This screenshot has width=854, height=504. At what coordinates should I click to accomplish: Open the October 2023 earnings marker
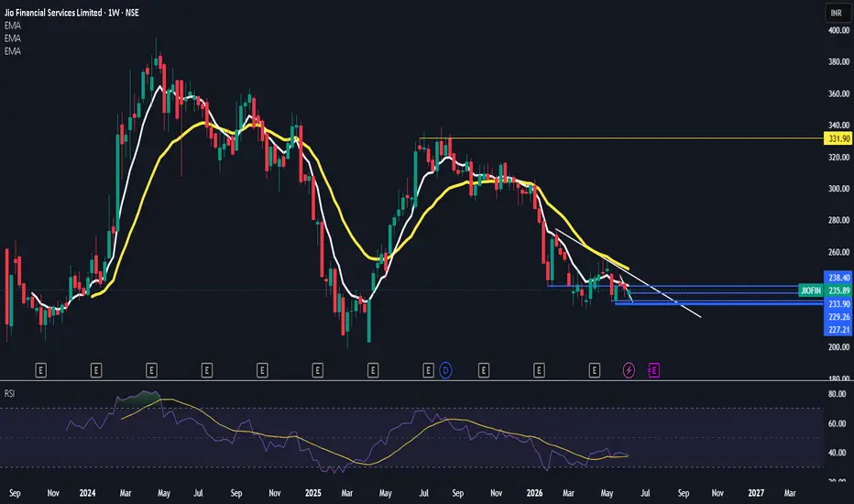(40, 371)
